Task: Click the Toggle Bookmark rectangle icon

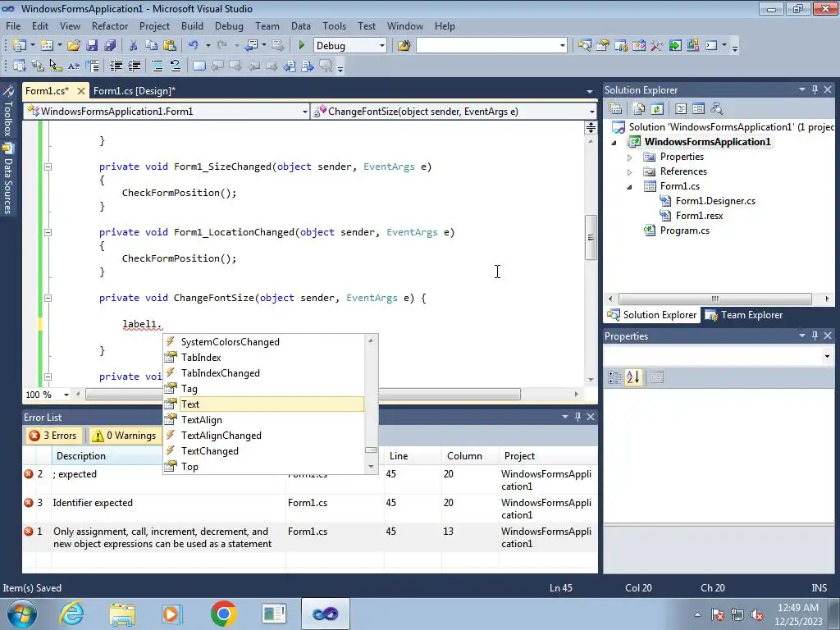Action: (199, 66)
